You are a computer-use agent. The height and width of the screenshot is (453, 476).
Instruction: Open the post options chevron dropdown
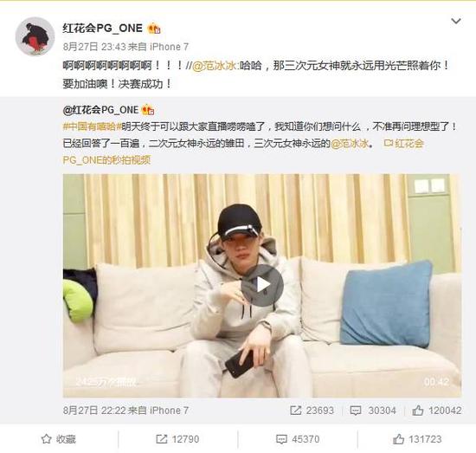click(456, 22)
